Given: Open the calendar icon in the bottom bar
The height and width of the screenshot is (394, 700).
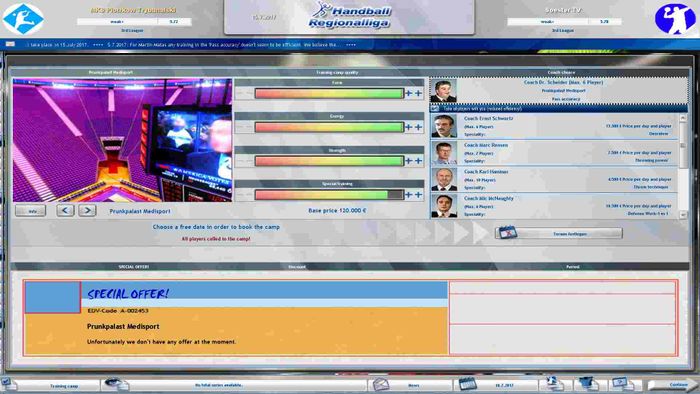Looking at the screenshot, I should pyautogui.click(x=467, y=384).
